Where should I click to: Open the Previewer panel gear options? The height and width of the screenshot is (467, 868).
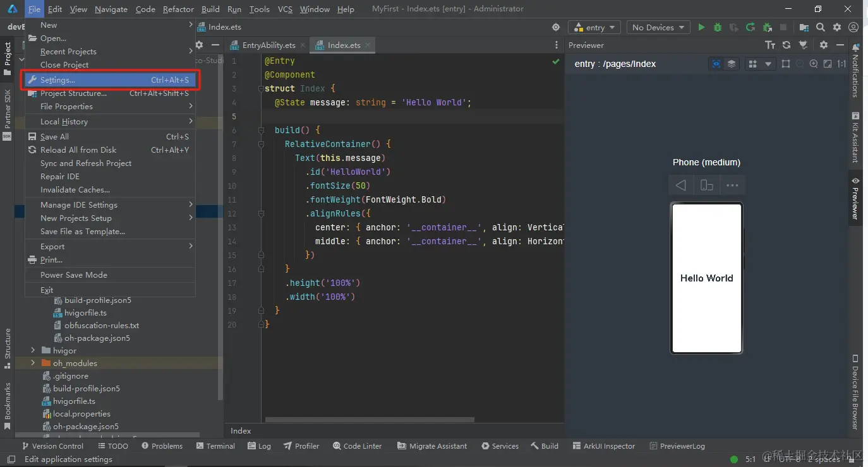point(824,45)
